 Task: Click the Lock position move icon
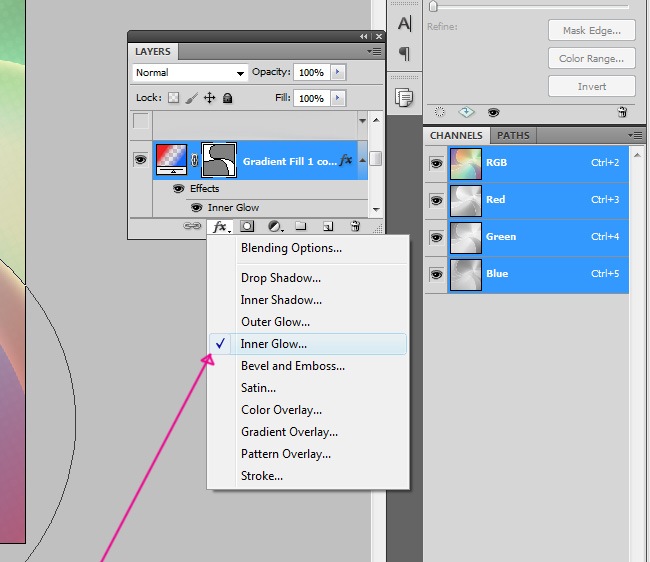(x=209, y=98)
